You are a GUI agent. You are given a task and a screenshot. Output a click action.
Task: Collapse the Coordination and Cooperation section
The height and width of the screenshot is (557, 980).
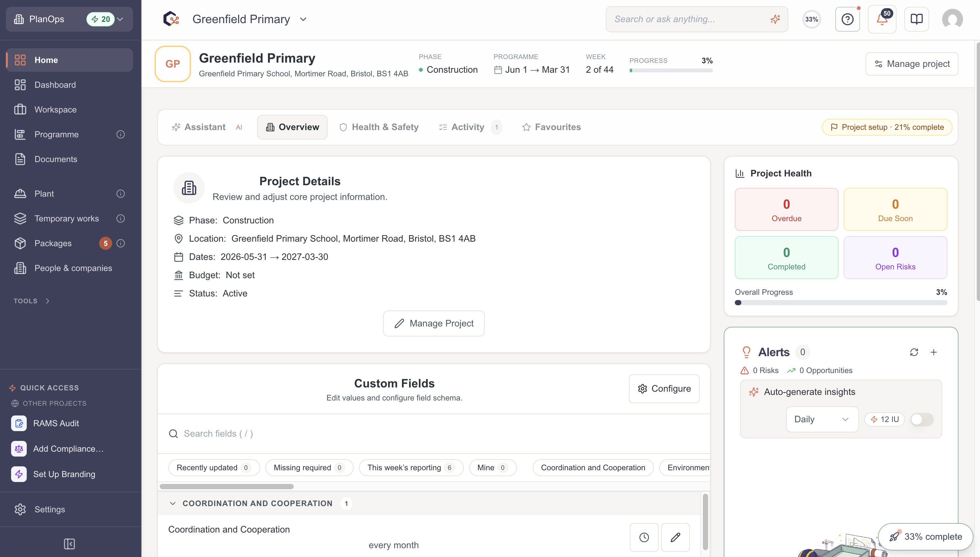tap(173, 504)
